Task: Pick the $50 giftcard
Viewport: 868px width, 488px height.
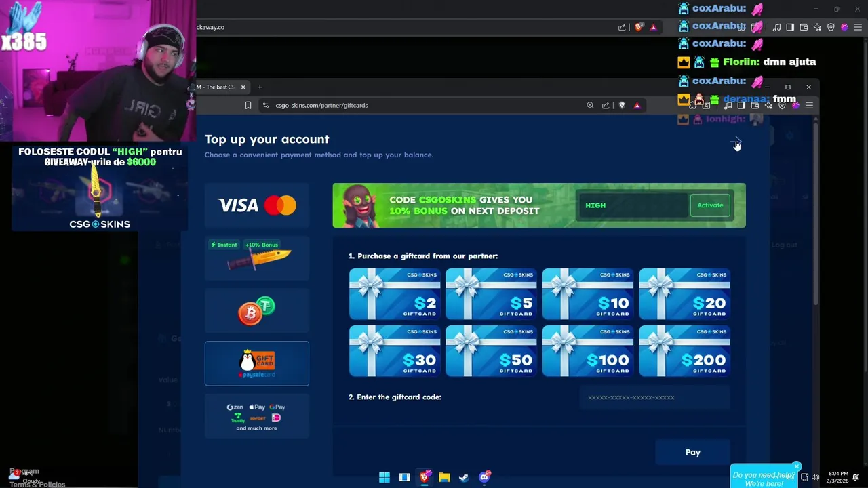Action: pos(491,351)
